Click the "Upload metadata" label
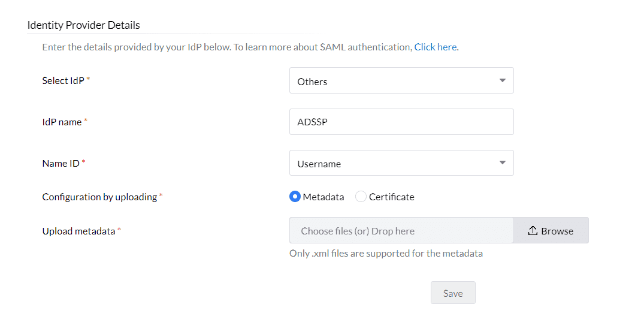This screenshot has width=644, height=316. coord(78,231)
